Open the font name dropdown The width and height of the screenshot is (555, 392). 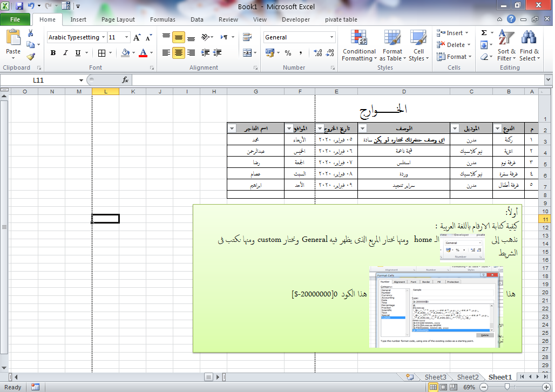pos(103,37)
